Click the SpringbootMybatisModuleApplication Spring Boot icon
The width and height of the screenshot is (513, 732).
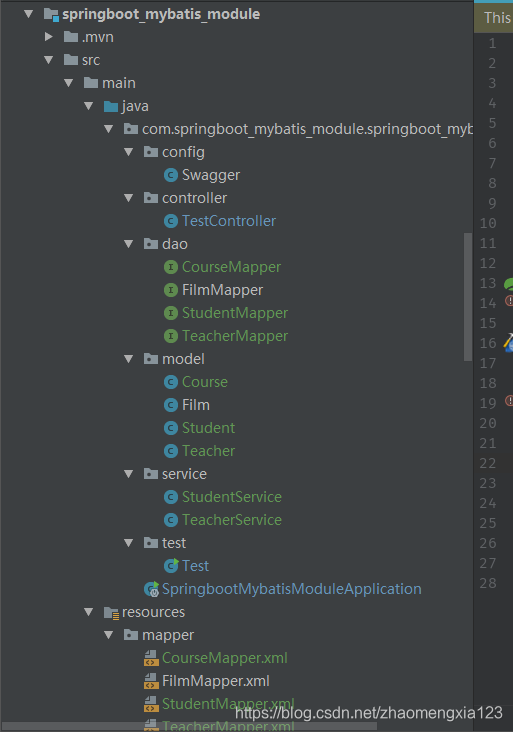[152, 589]
